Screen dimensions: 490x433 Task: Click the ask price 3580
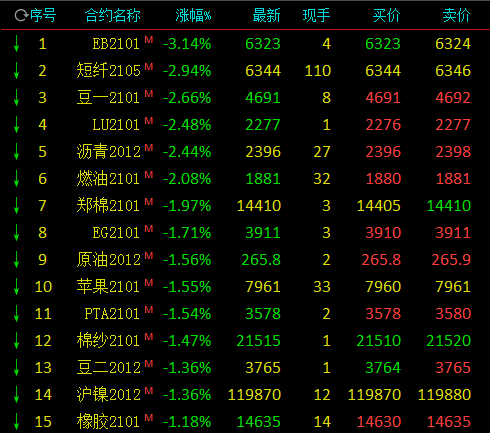(x=453, y=314)
